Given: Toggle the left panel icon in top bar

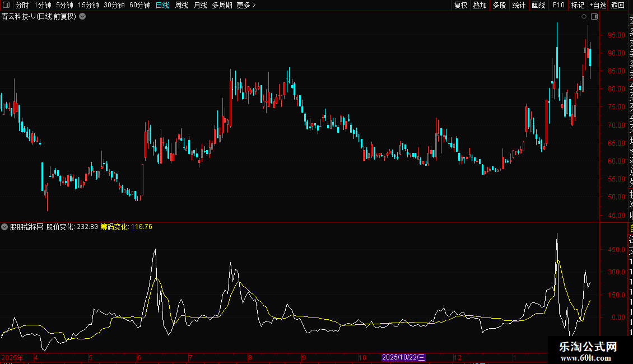Looking at the screenshot, I should pyautogui.click(x=6, y=5).
